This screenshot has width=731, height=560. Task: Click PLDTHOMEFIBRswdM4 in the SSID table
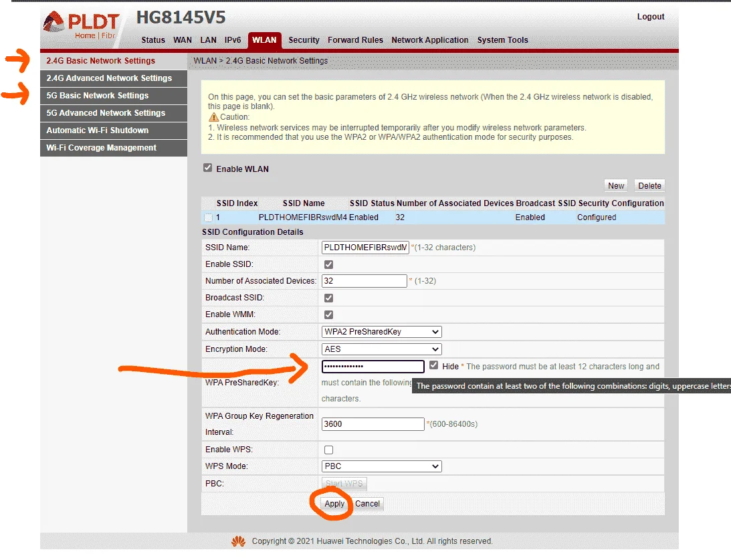(x=302, y=217)
